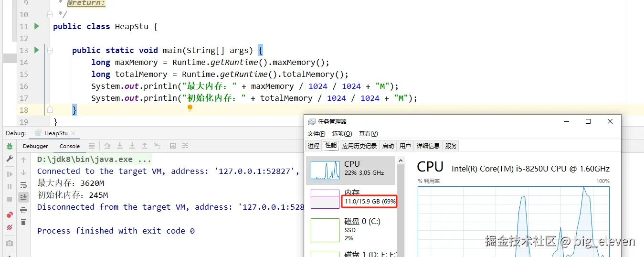Image resolution: width=644 pixels, height=257 pixels.
Task: Open View Breakpoints red dots icon
Action: click(10, 215)
